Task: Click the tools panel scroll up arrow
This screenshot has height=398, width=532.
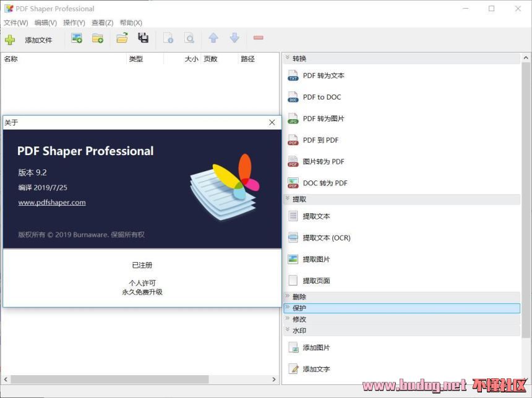Action: pyautogui.click(x=526, y=58)
